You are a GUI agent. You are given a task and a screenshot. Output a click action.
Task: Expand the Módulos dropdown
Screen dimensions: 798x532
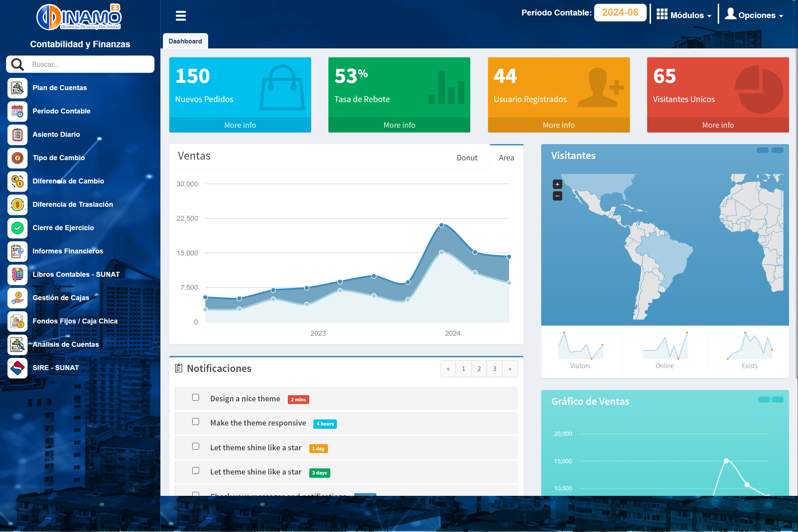(684, 15)
